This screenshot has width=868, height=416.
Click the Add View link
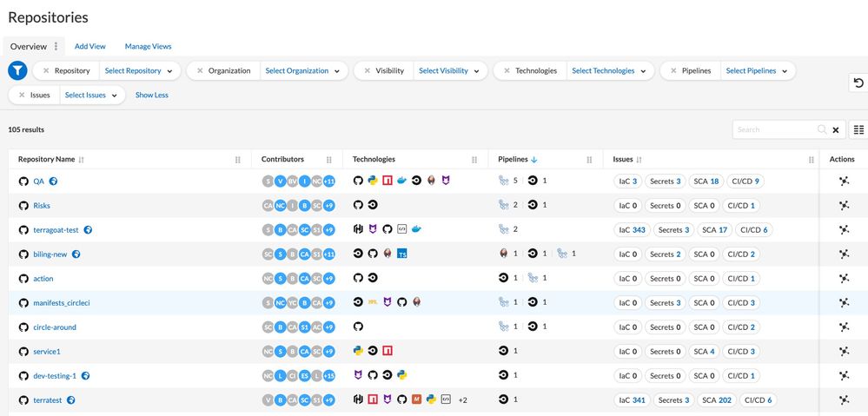[x=90, y=46]
